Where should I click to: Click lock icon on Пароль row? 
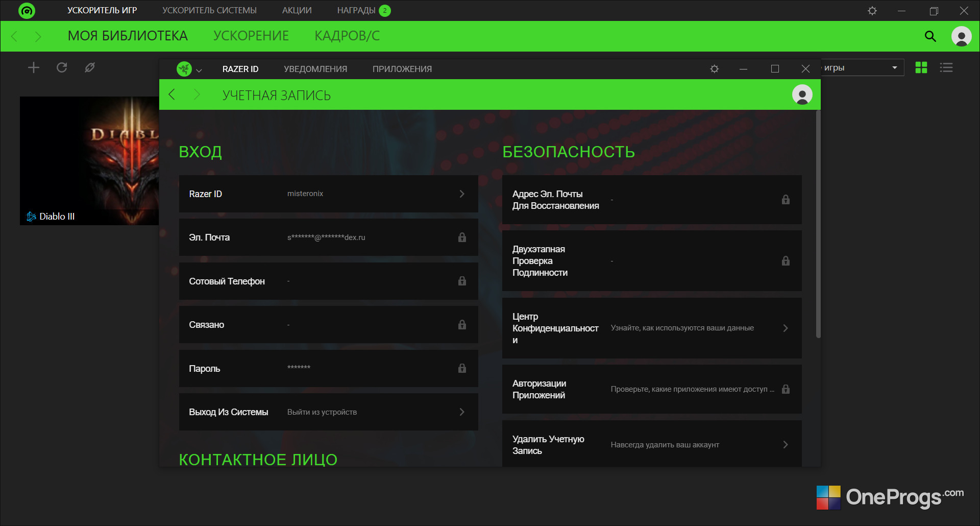coord(462,368)
